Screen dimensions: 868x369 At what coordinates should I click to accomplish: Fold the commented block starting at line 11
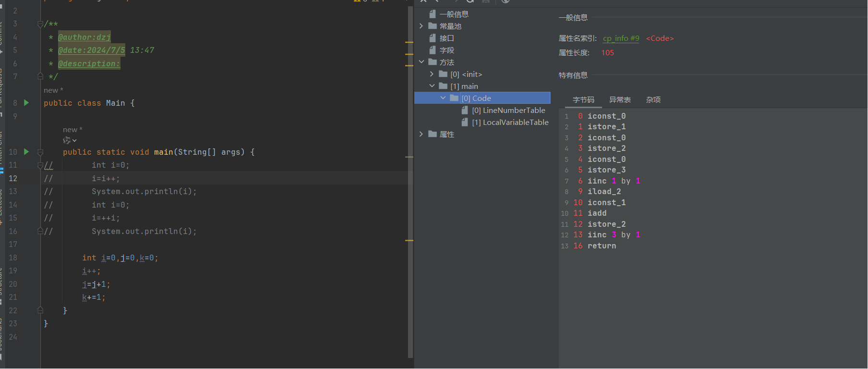point(40,165)
